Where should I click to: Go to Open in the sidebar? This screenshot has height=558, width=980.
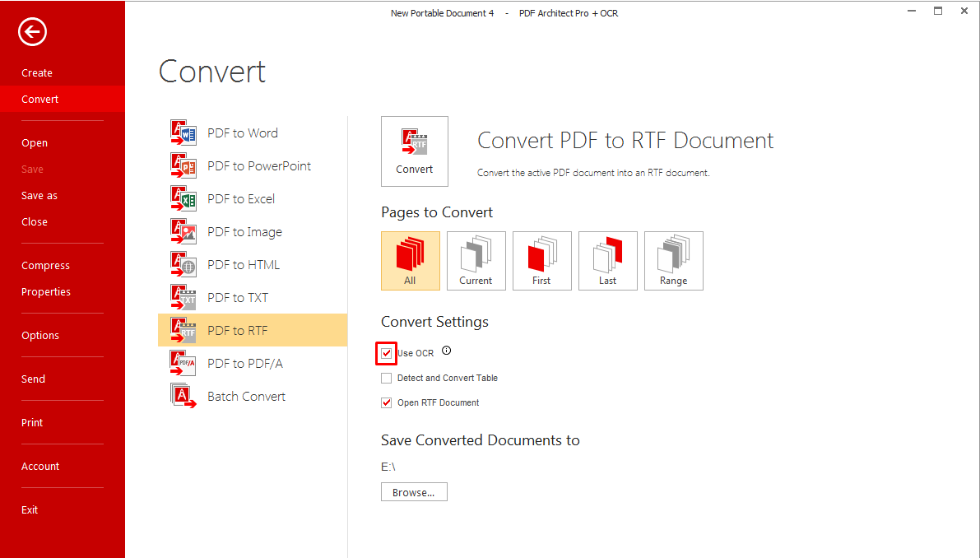tap(35, 143)
